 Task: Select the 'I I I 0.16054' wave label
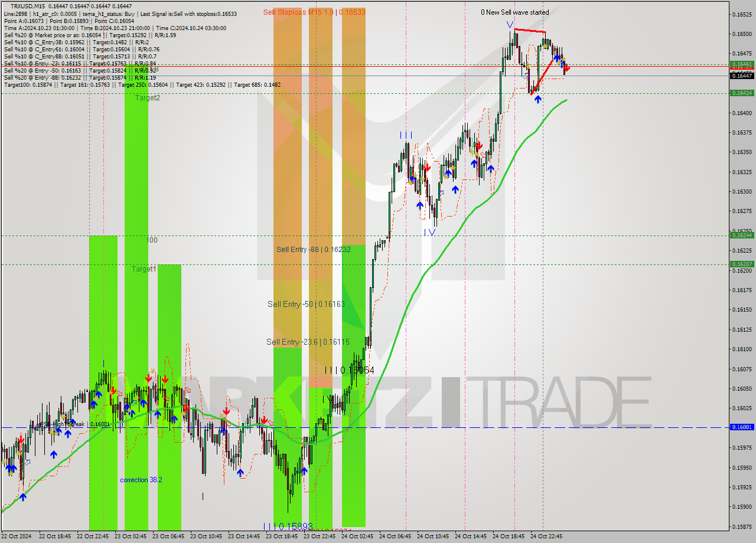pyautogui.click(x=349, y=370)
